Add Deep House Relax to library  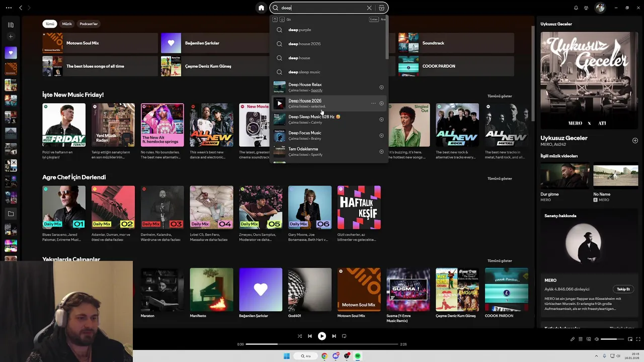[381, 87]
